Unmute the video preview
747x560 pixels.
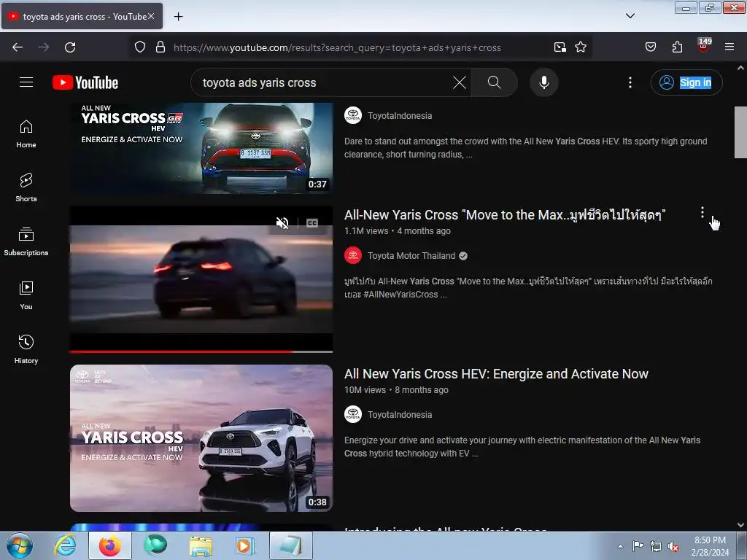click(282, 223)
